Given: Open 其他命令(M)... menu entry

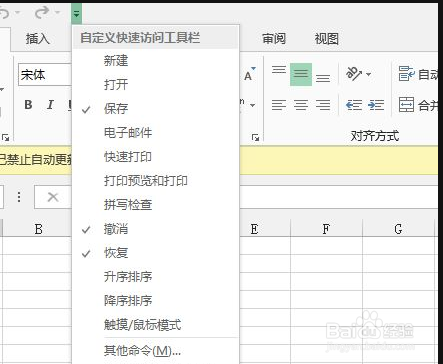Looking at the screenshot, I should point(156,351).
